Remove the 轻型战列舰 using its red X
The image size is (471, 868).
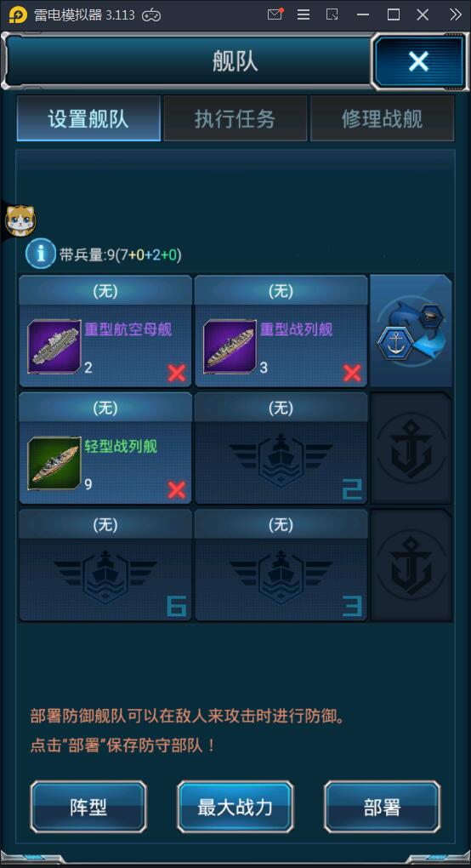pyautogui.click(x=176, y=490)
